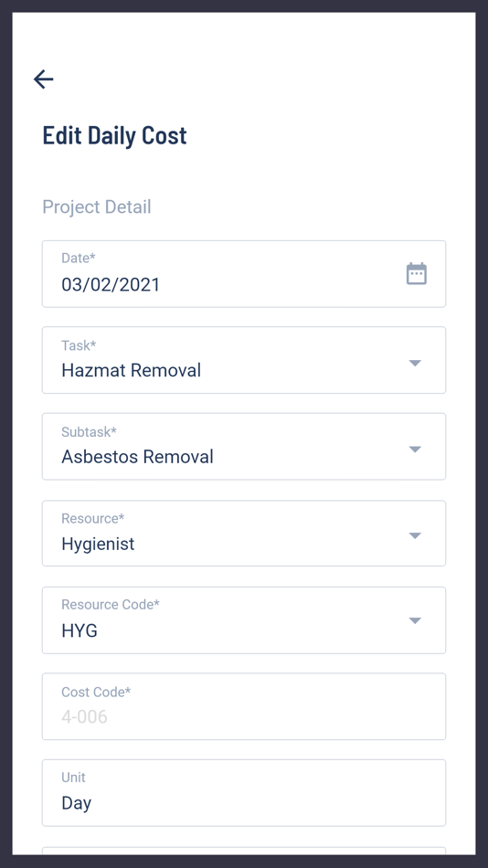The image size is (488, 868).
Task: Click the date value 03/02/2021
Action: tap(111, 284)
